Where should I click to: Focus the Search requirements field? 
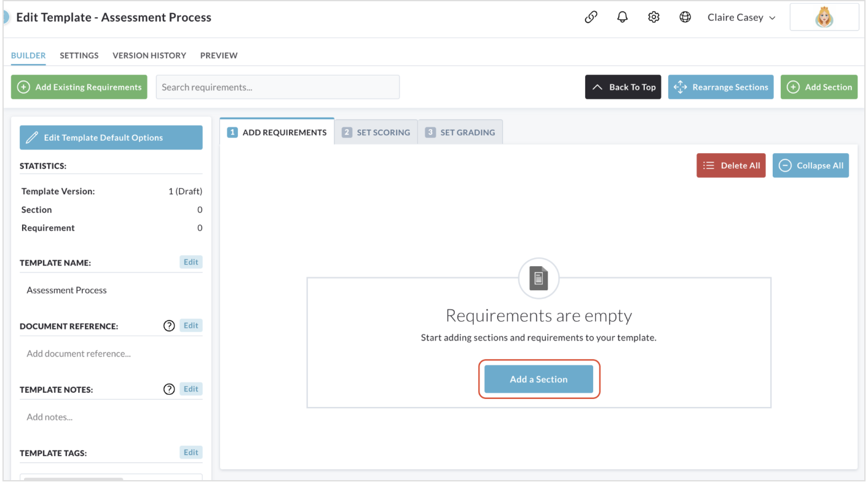278,87
